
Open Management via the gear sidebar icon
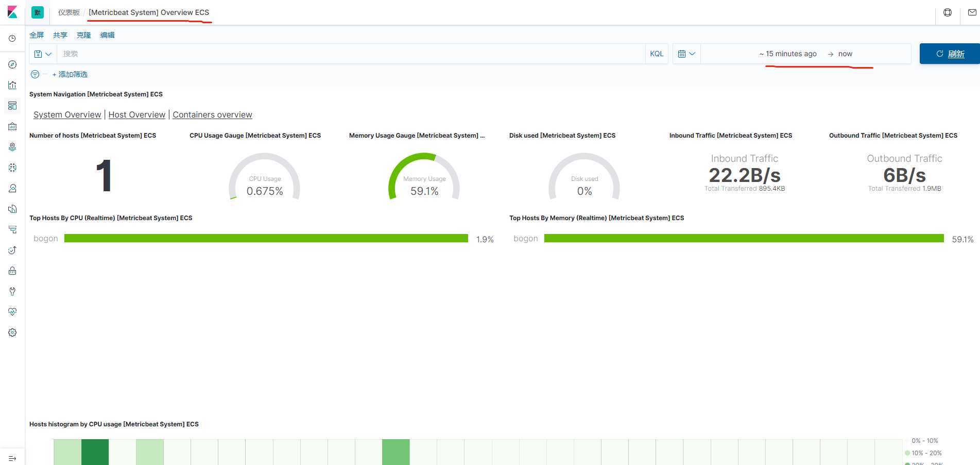click(x=12, y=333)
